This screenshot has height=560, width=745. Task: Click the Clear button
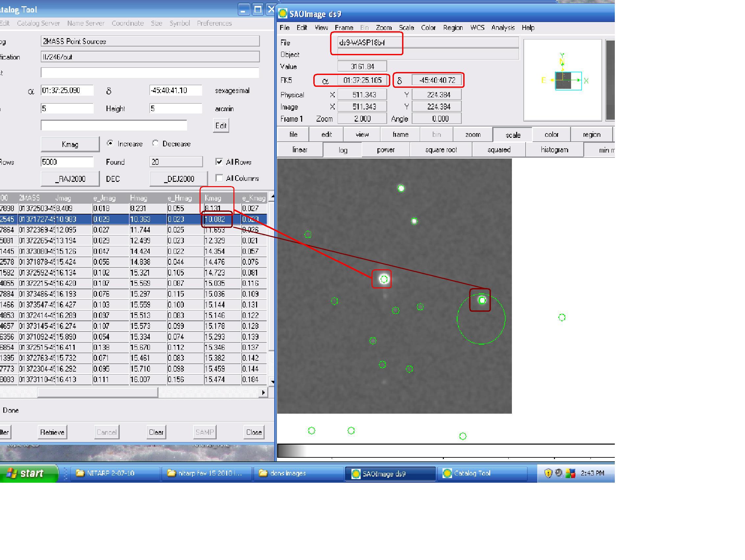156,432
